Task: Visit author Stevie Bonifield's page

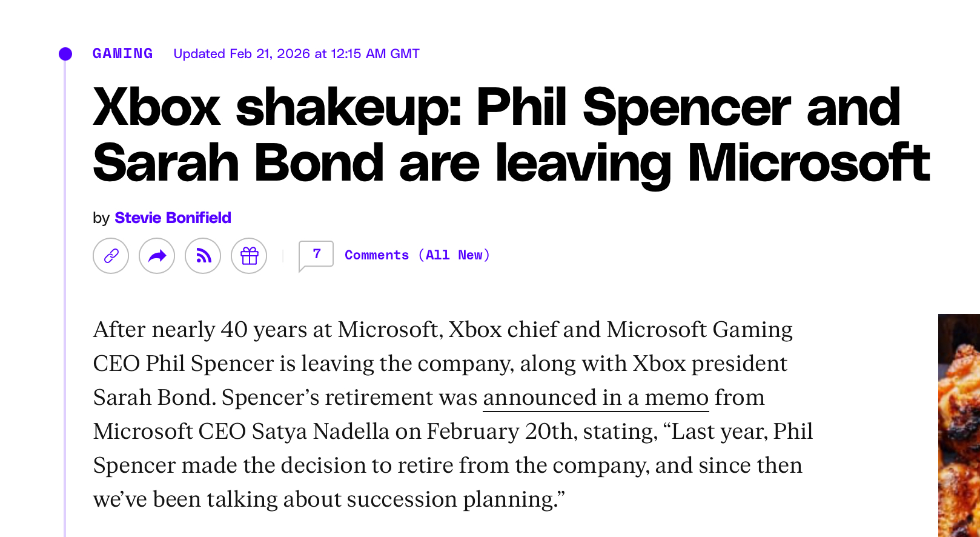Action: point(173,218)
